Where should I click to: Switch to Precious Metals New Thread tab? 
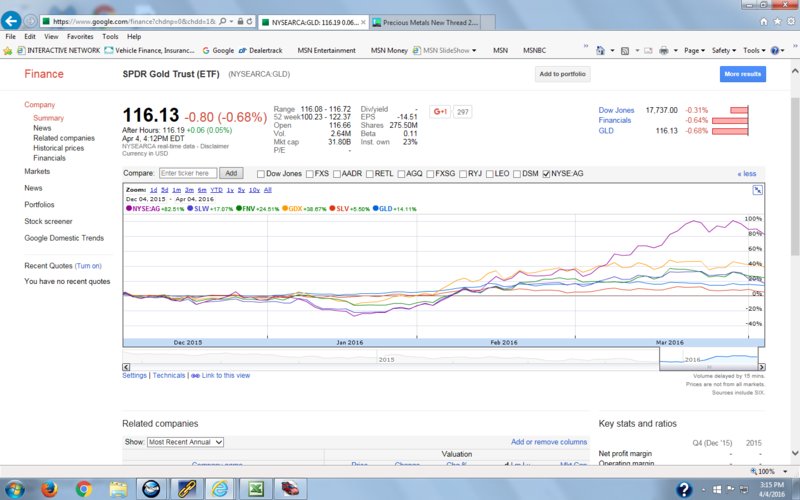pos(426,22)
